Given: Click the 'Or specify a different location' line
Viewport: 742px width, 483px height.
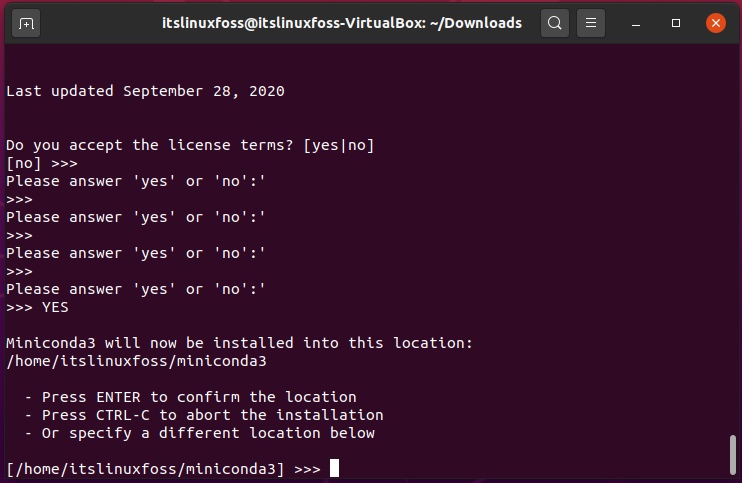Looking at the screenshot, I should coord(200,433).
